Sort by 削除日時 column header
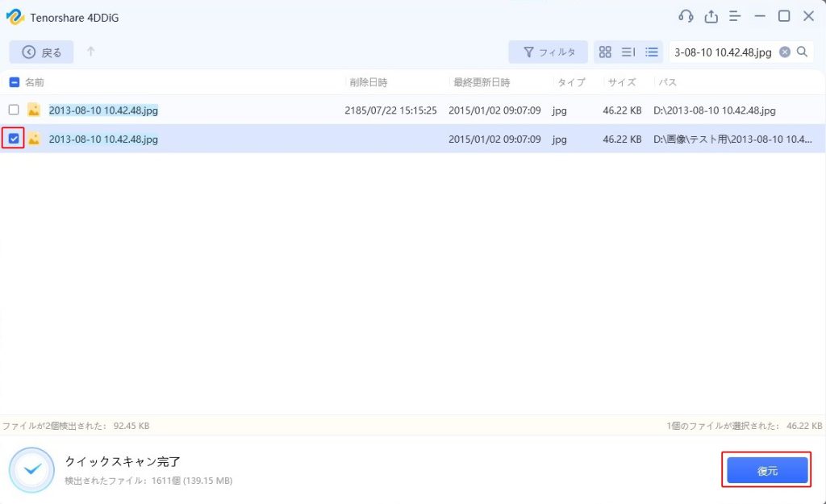This screenshot has height=504, width=826. 368,82
